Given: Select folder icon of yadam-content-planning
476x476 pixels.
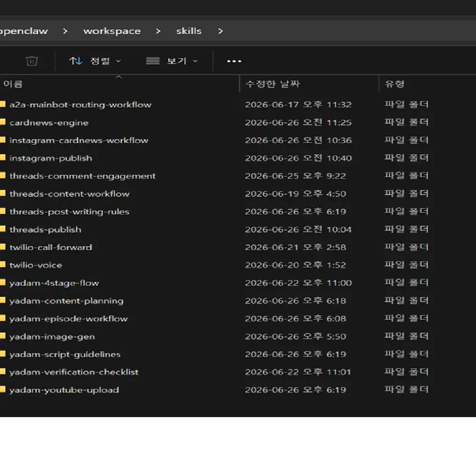Looking at the screenshot, I should (3, 301).
